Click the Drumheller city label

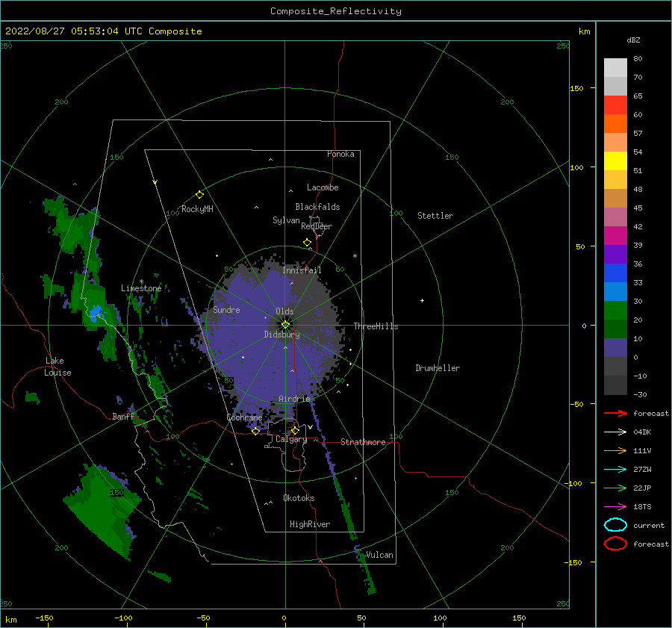click(x=438, y=368)
